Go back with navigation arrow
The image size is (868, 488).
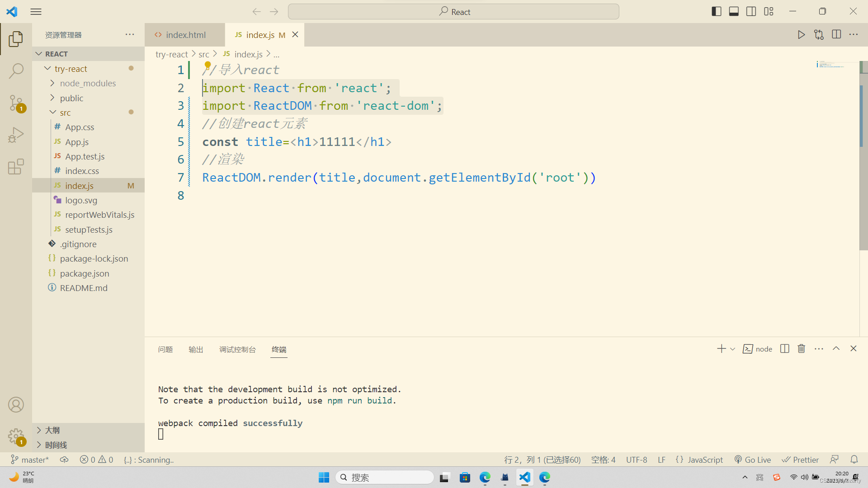pos(256,12)
